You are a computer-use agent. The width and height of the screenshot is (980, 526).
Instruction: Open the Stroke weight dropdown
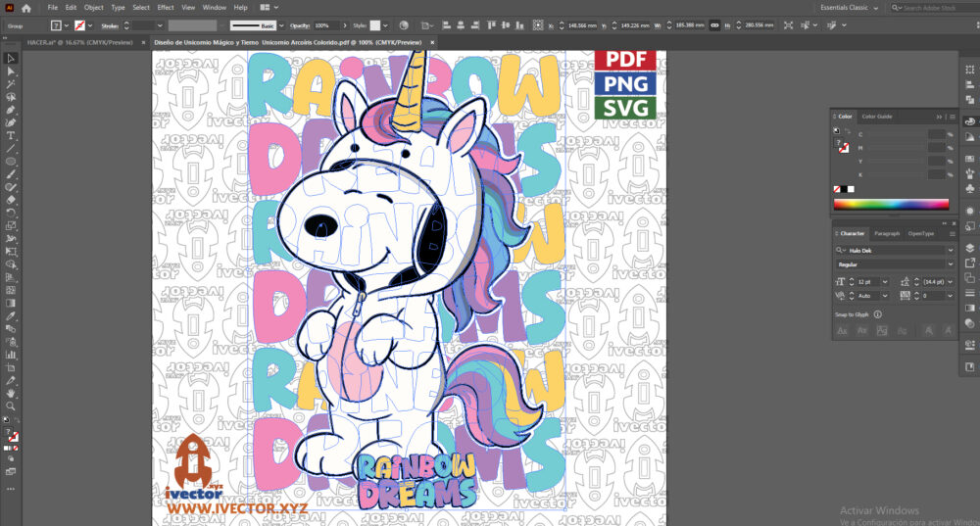coord(160,25)
